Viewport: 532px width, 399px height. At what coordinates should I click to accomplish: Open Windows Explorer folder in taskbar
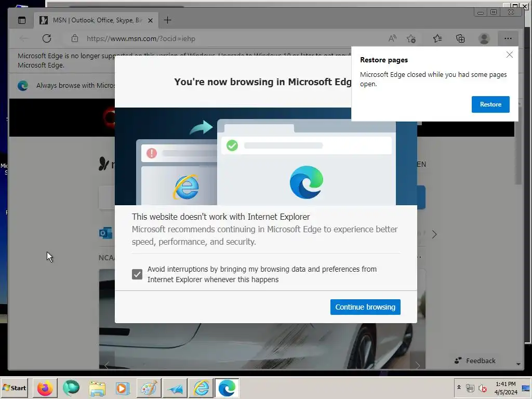click(97, 388)
